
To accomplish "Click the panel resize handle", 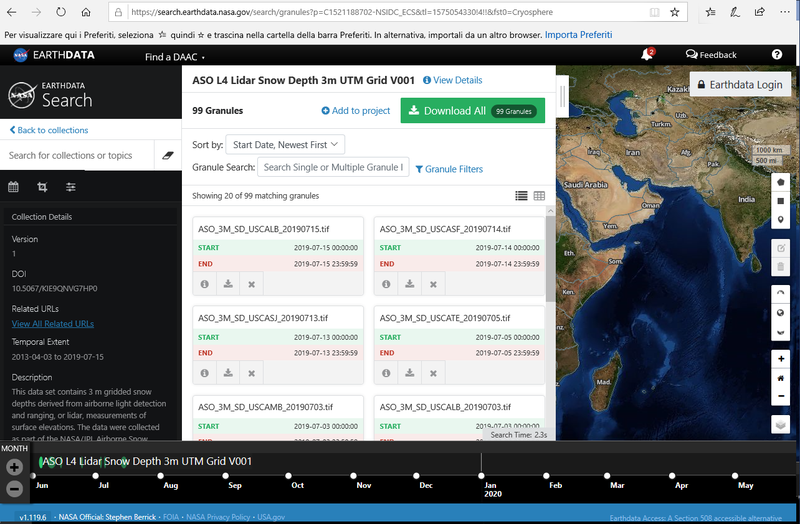I will [x=562, y=96].
